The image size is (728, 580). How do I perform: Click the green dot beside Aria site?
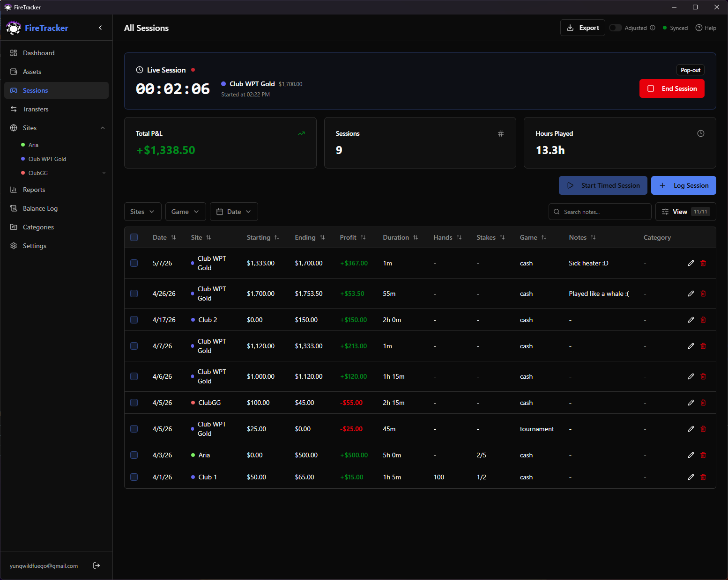(23, 145)
